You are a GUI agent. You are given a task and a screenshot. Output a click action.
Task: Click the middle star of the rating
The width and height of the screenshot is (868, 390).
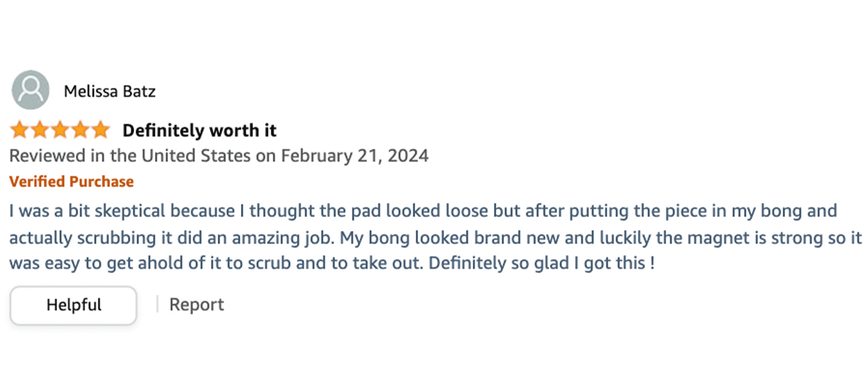60,130
